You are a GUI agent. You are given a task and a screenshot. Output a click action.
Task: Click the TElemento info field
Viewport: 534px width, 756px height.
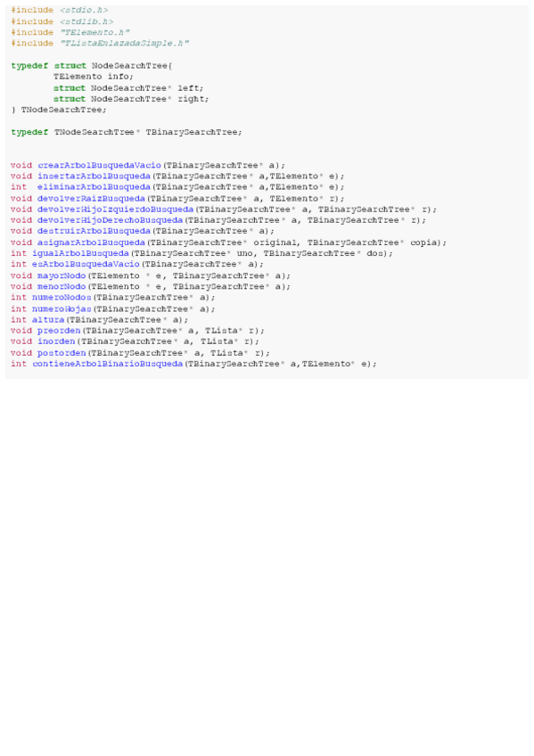[x=94, y=77]
